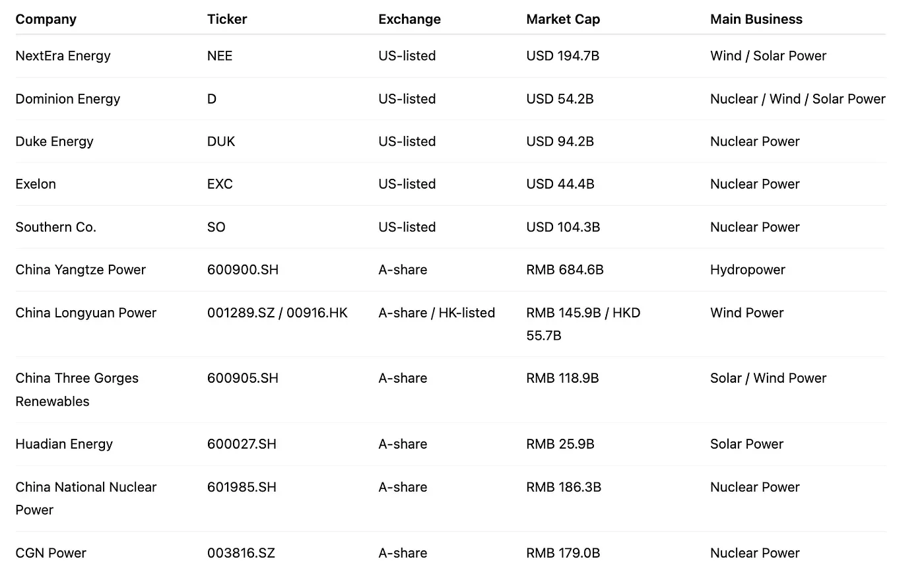Click the "Main Business" column header
This screenshot has width=924, height=582.
tap(756, 19)
